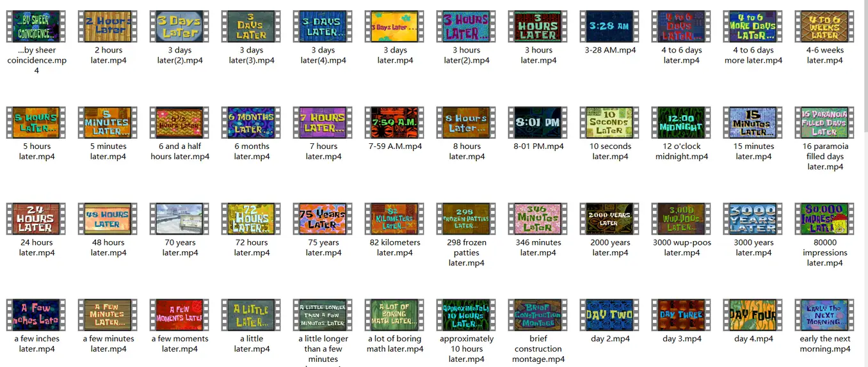Click file name '8-01 PM.mp4'
The image size is (868, 367).
click(x=538, y=146)
